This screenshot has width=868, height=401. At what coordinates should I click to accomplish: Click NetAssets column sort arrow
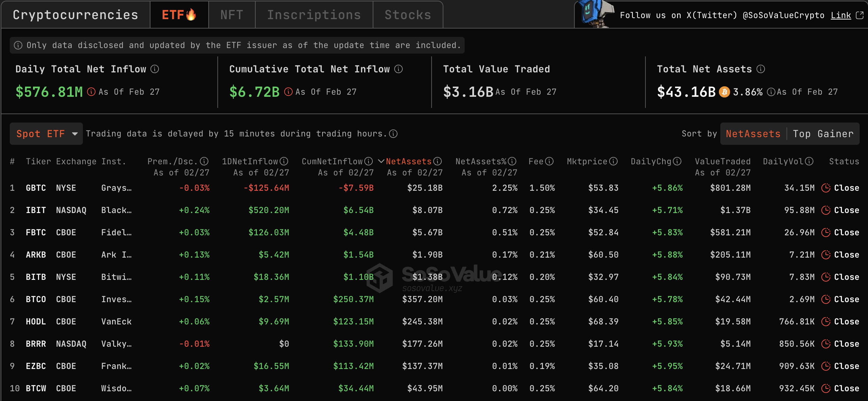(x=381, y=162)
